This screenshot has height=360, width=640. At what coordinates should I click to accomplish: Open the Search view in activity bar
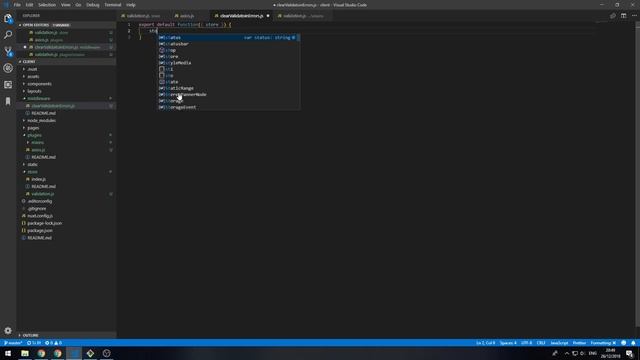coord(8,35)
